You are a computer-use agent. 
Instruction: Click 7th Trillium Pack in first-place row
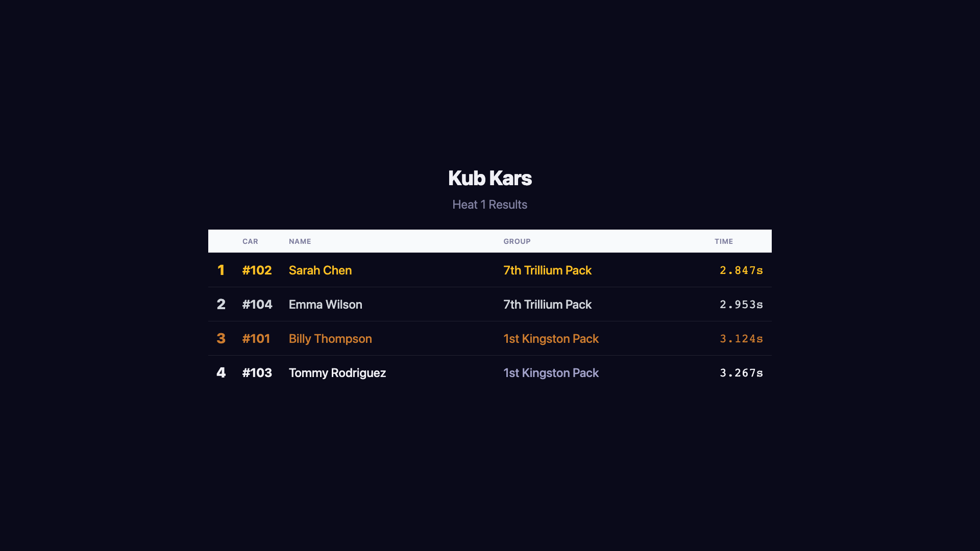click(x=547, y=270)
